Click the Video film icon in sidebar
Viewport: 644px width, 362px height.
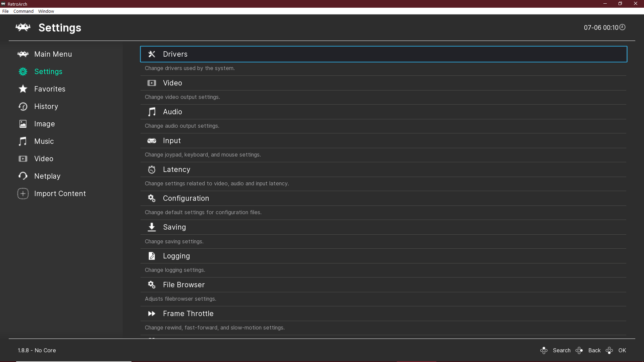(23, 159)
